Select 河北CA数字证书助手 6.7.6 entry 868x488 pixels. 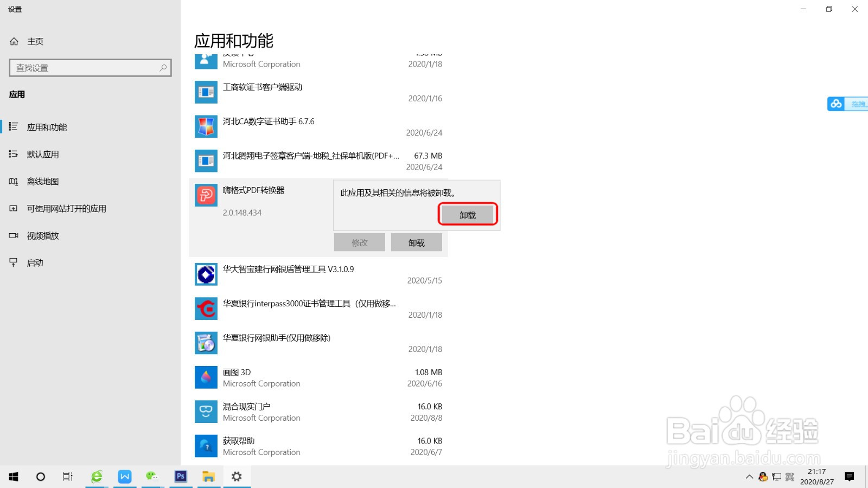coord(318,126)
